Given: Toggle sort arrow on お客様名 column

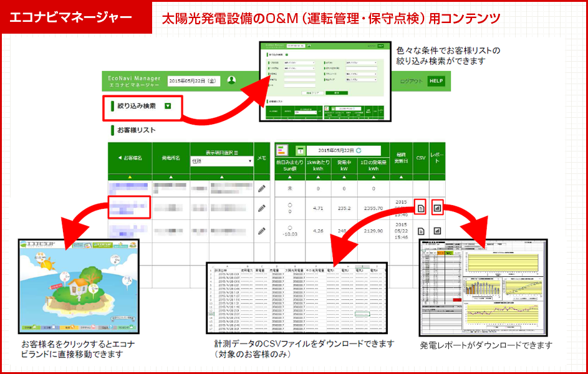Looking at the screenshot, I should point(130,176).
